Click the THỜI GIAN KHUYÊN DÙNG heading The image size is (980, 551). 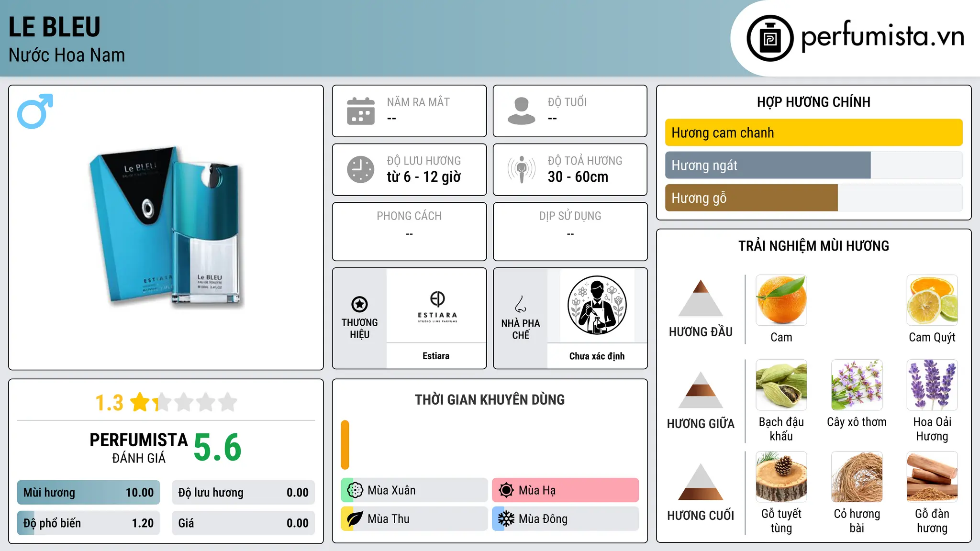point(490,399)
